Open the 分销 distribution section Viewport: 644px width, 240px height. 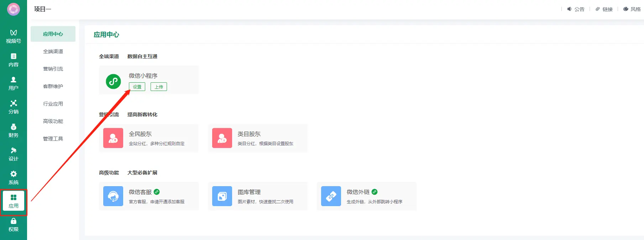(14, 107)
